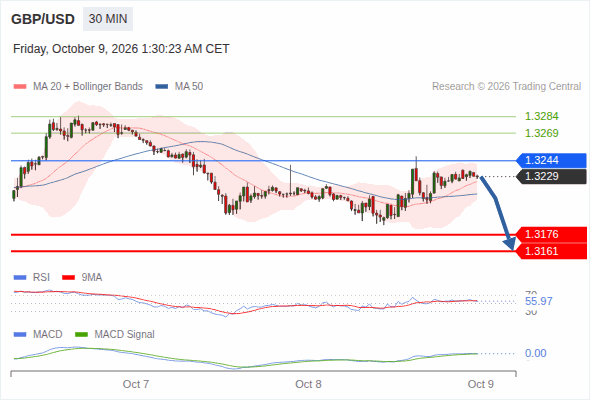Click the red 1.3161 support price tag
This screenshot has width=590, height=400.
coord(551,251)
